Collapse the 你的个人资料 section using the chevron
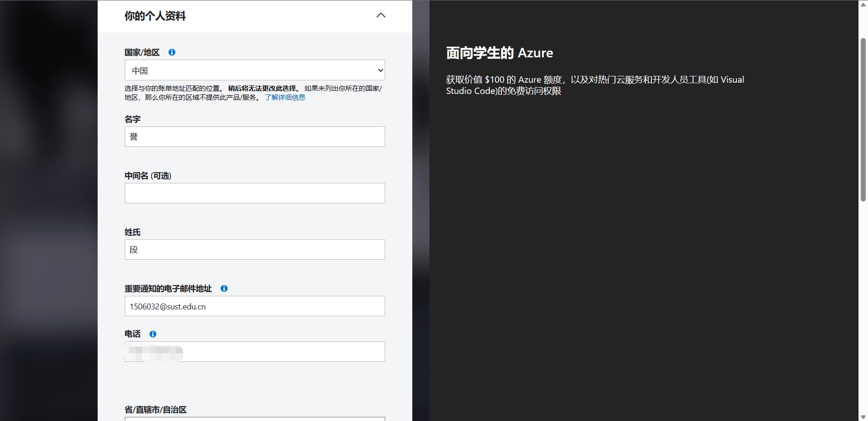This screenshot has height=421, width=868. tap(381, 15)
